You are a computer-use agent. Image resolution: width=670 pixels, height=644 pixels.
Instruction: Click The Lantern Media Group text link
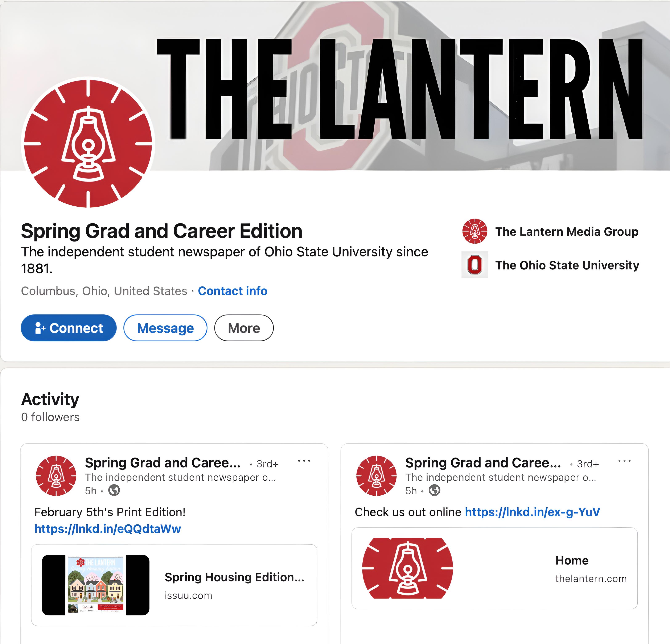pyautogui.click(x=567, y=232)
